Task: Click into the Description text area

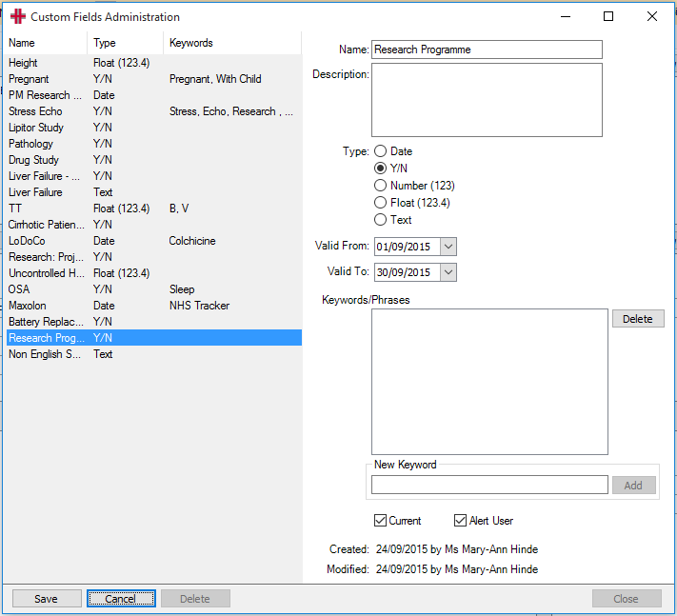Action: coord(487,100)
